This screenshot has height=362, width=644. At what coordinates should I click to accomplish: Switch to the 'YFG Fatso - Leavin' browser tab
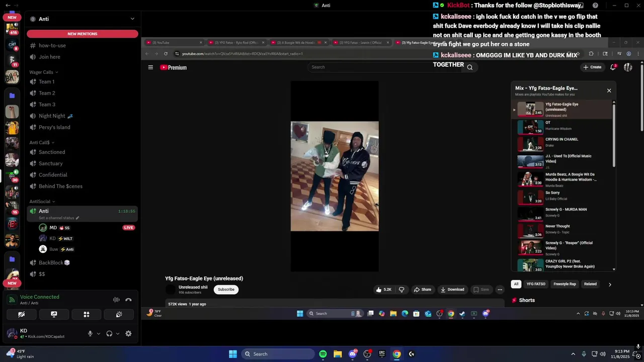(360, 43)
